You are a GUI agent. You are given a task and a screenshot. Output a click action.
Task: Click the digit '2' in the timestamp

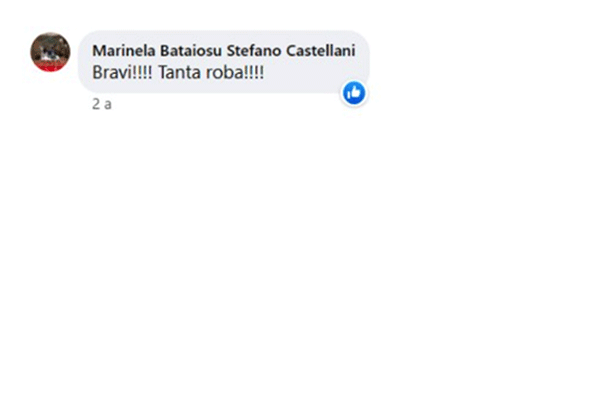coord(96,104)
